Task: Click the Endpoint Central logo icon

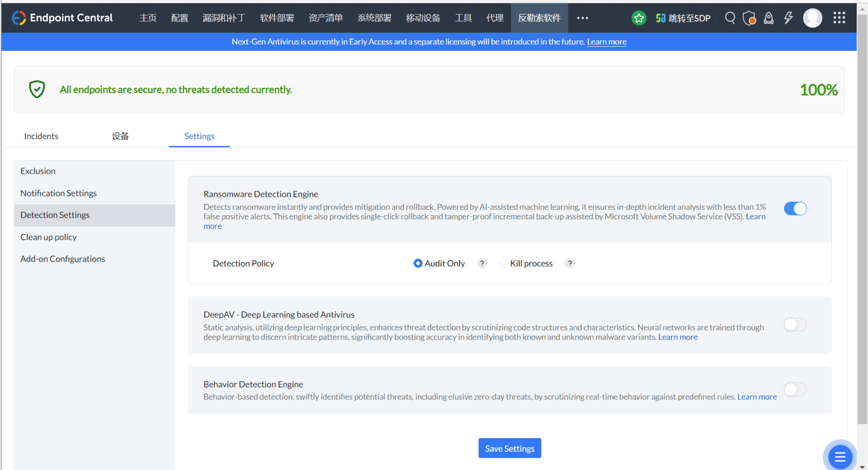Action: click(x=18, y=18)
